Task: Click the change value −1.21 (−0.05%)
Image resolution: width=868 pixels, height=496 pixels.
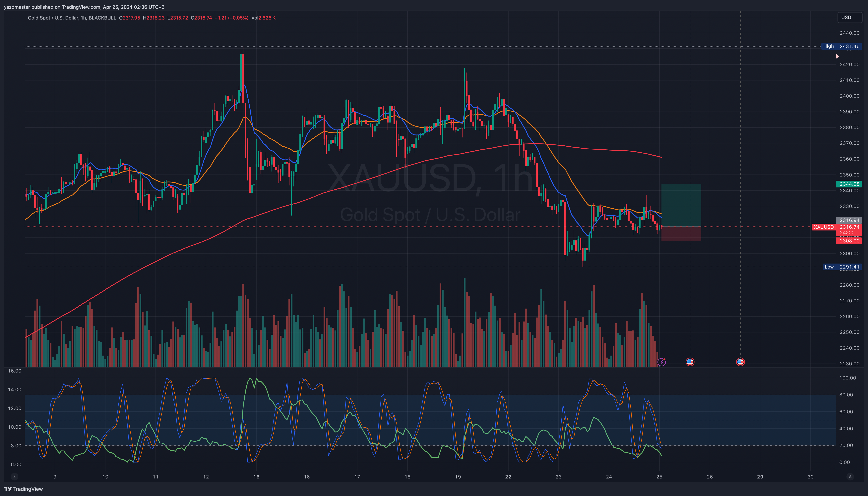Action: 231,18
